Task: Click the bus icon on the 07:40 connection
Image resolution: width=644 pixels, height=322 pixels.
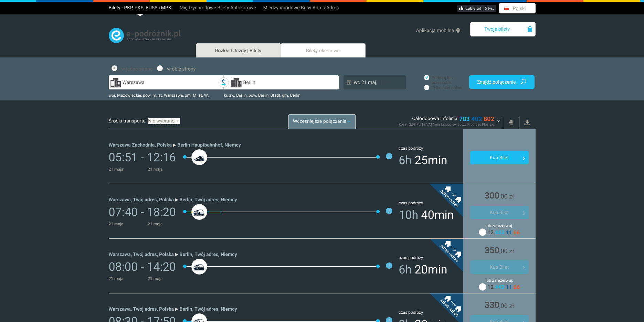Action: tap(199, 212)
